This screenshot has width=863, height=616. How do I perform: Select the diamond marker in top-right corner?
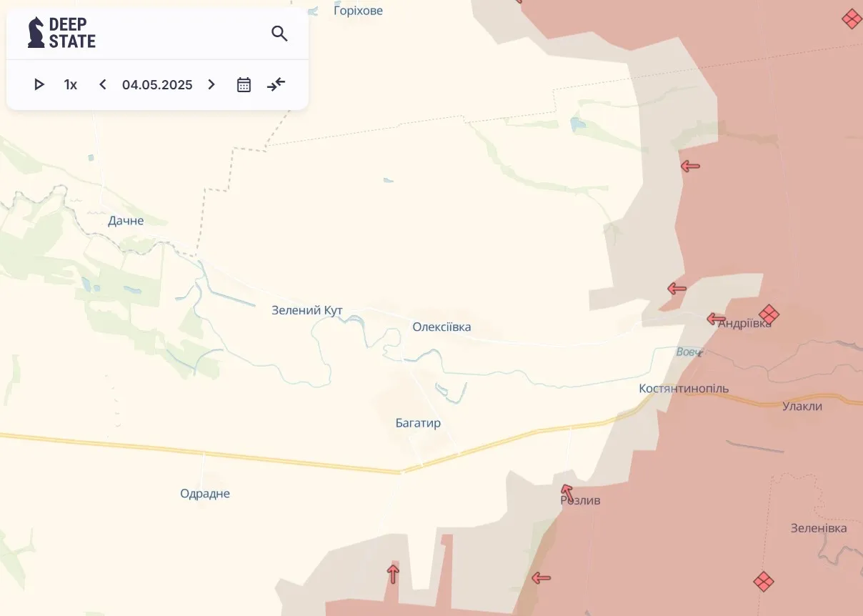(851, 19)
